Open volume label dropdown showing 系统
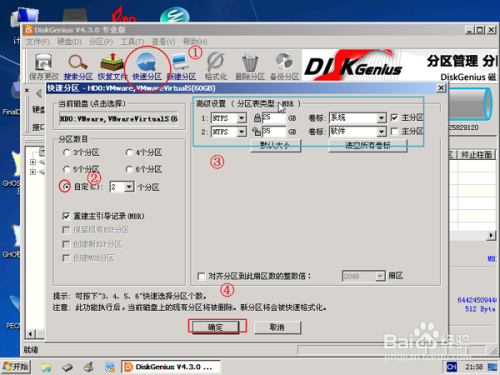Viewport: 500px width, 375px height. (381, 118)
